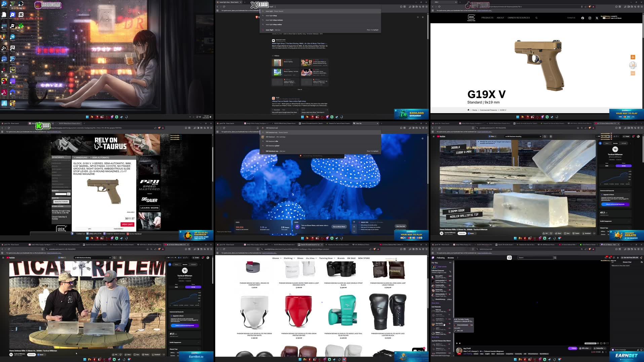This screenshot has height=362, width=644.
Task: Open ON SALE in fight shop nav
Action: [x=351, y=258]
